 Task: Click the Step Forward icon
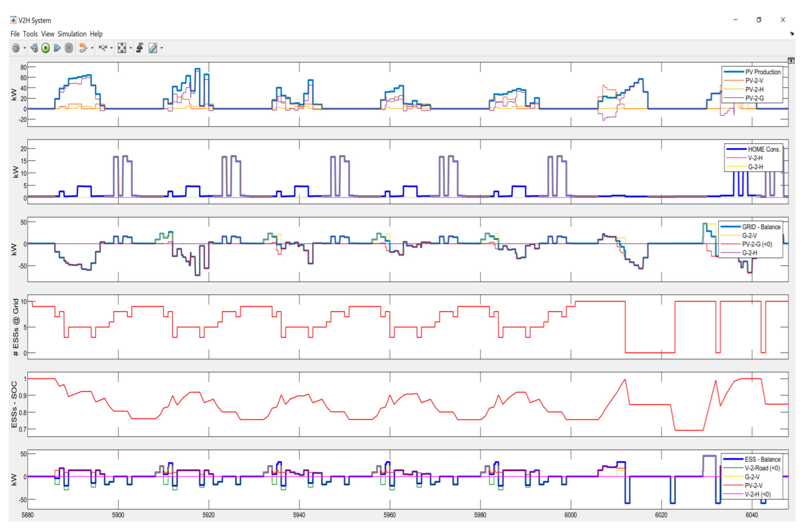click(x=57, y=48)
